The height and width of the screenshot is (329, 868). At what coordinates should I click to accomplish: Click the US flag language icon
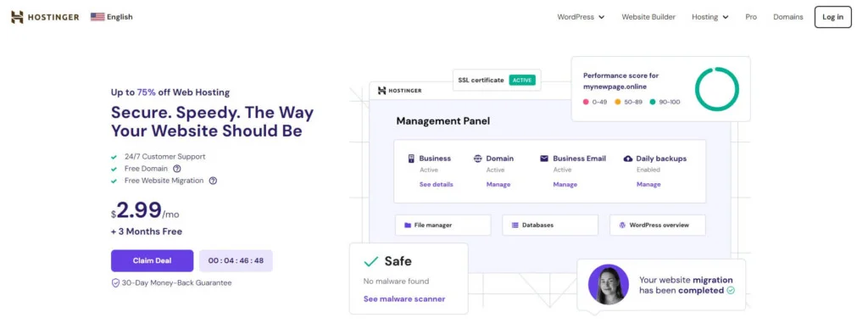97,17
